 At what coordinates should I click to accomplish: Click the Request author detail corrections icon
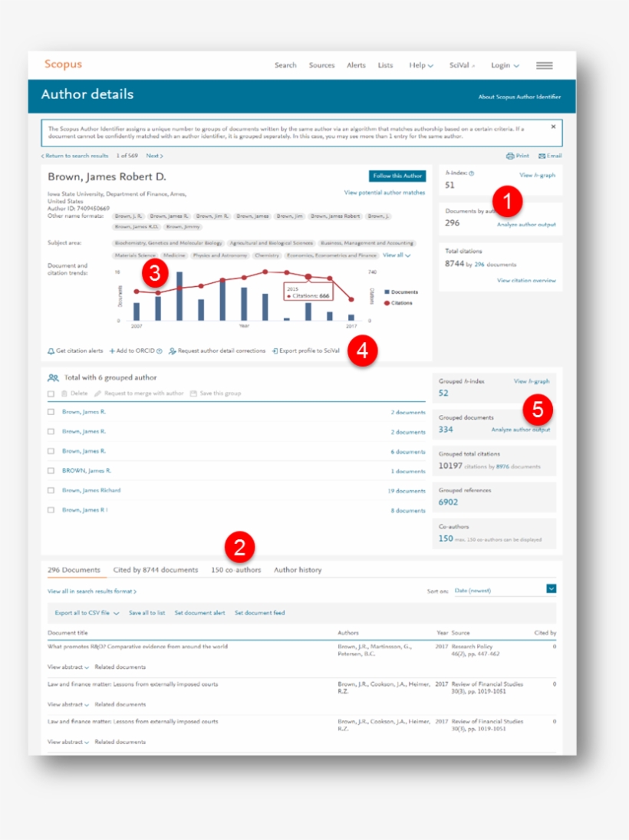tap(173, 351)
